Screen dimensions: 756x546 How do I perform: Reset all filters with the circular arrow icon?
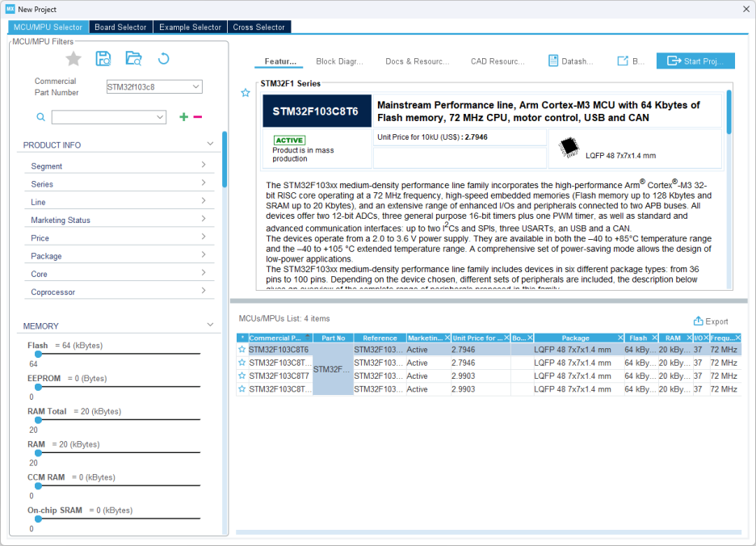(x=163, y=59)
